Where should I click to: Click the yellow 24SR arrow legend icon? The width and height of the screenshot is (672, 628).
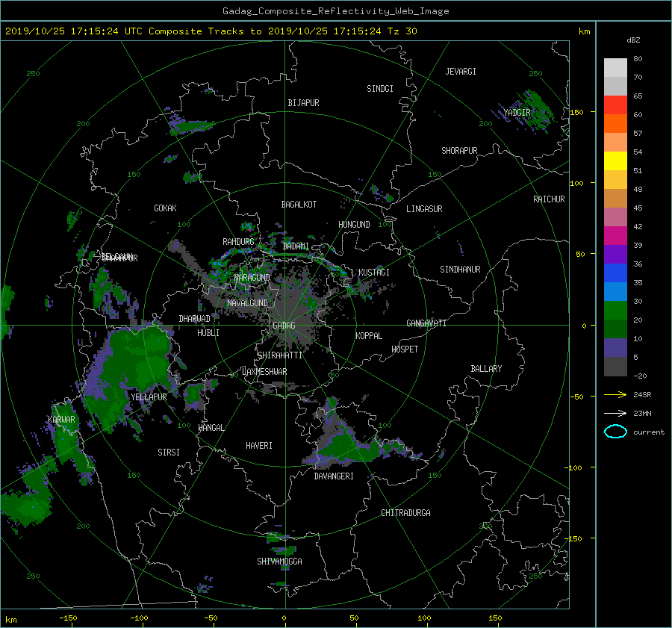pyautogui.click(x=615, y=395)
